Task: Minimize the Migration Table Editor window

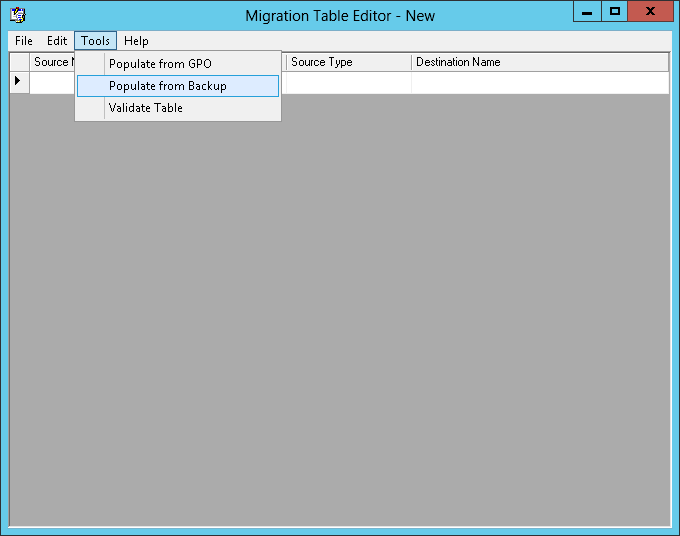Action: (588, 11)
